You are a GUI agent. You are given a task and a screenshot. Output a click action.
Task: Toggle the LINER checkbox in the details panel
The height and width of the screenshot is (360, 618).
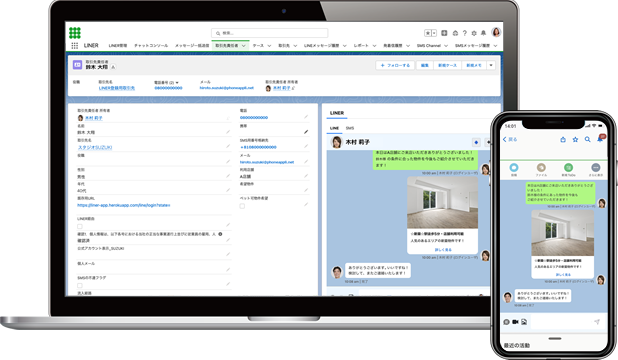pyautogui.click(x=80, y=226)
